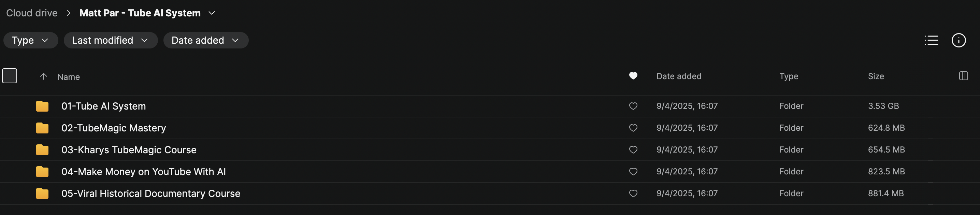Click the sort ascending arrow by Name

pos(44,76)
